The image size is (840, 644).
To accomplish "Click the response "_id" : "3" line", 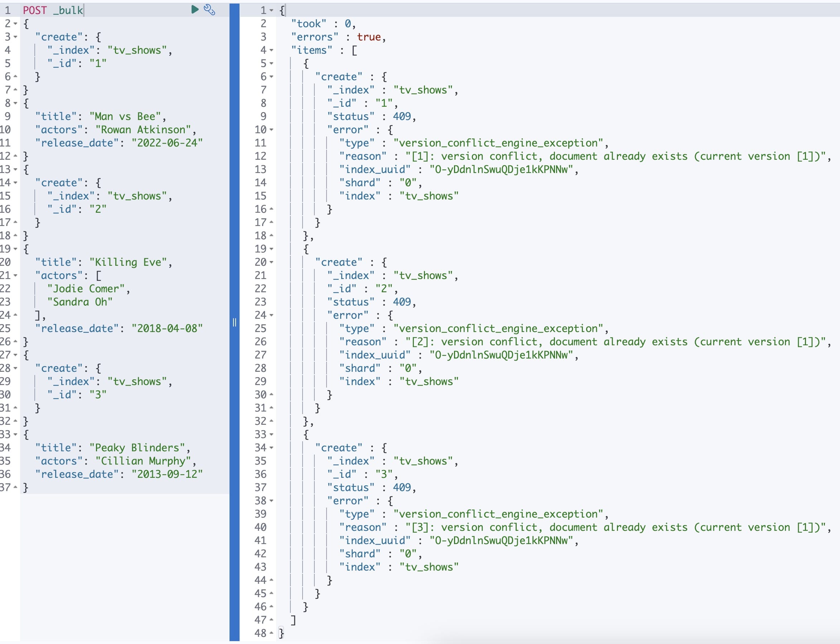I will [x=362, y=474].
